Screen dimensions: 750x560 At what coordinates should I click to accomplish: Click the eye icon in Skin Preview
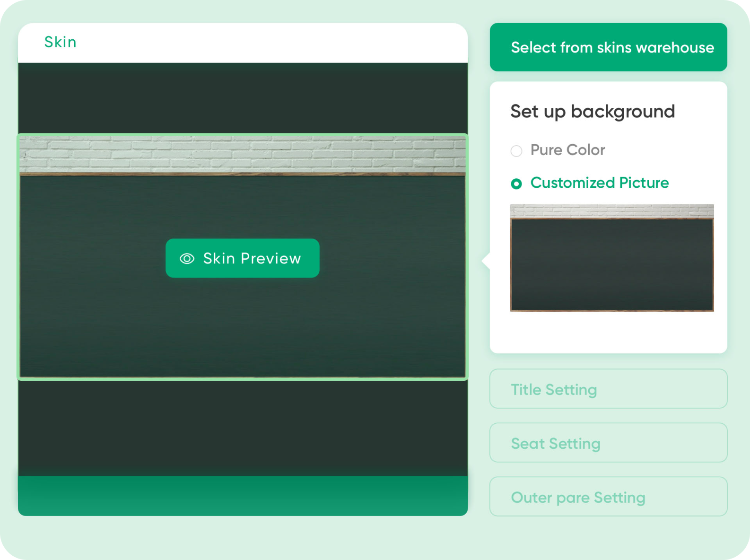tap(187, 259)
